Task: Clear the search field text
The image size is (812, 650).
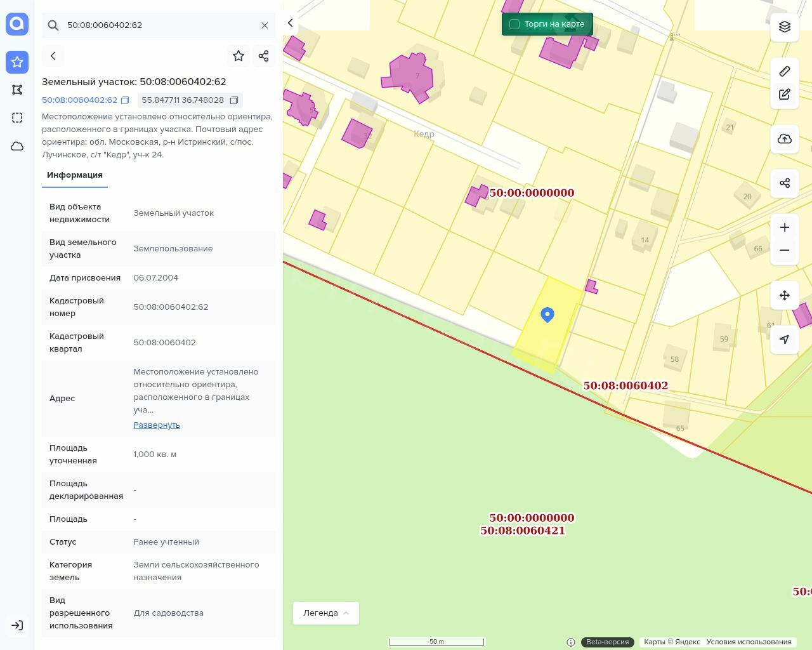Action: point(265,25)
